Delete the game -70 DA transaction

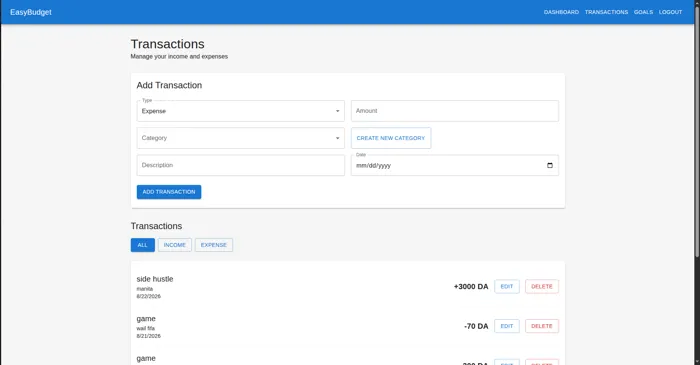pos(542,326)
